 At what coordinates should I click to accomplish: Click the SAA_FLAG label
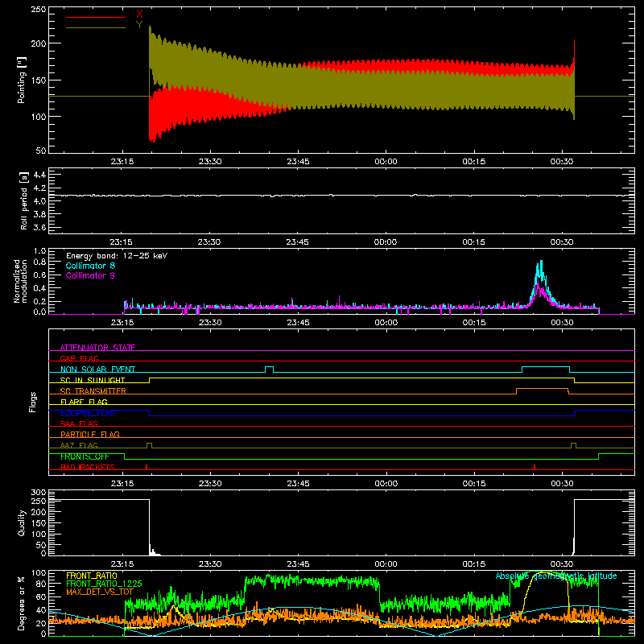tap(79, 423)
